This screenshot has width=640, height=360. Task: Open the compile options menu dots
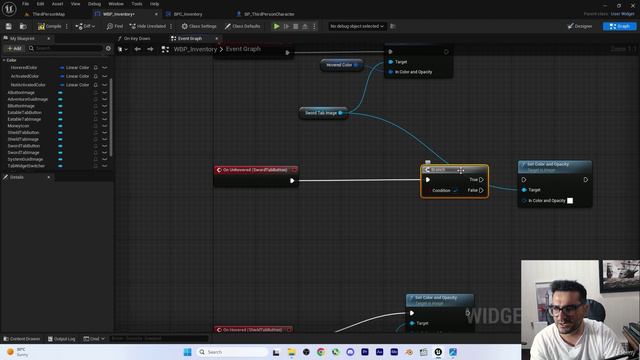coord(67,26)
